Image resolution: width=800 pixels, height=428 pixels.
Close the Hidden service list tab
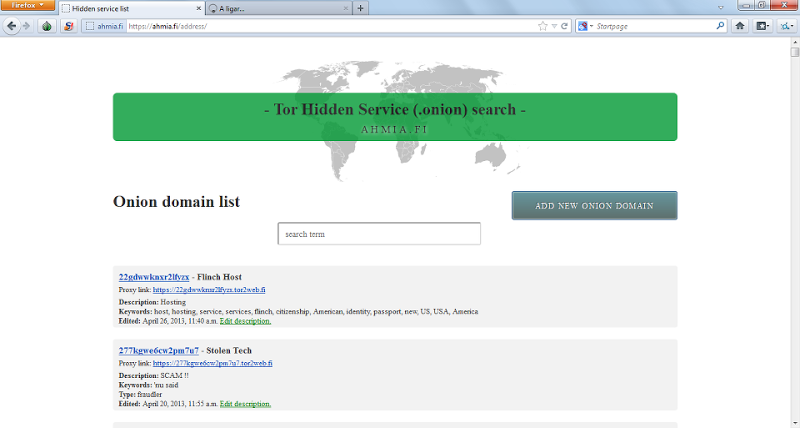click(x=198, y=8)
